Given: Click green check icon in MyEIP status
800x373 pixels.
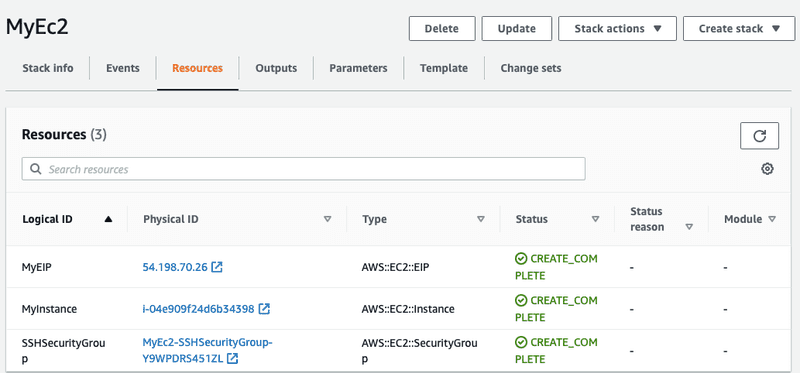Looking at the screenshot, I should tap(520, 259).
